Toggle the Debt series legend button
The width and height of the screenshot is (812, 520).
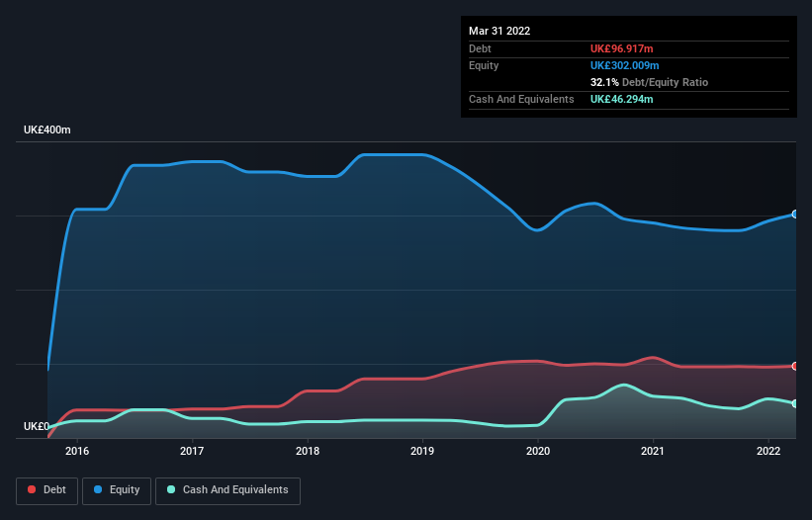coord(46,490)
